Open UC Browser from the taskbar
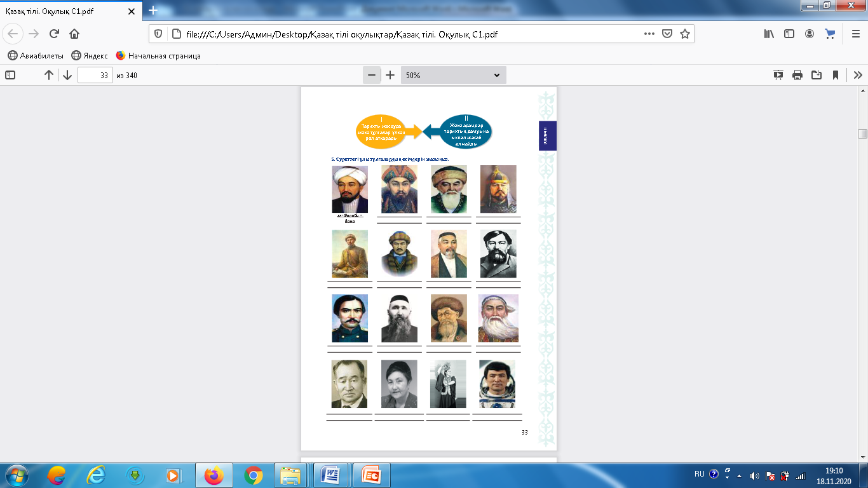This screenshot has width=868, height=488. 57,475
